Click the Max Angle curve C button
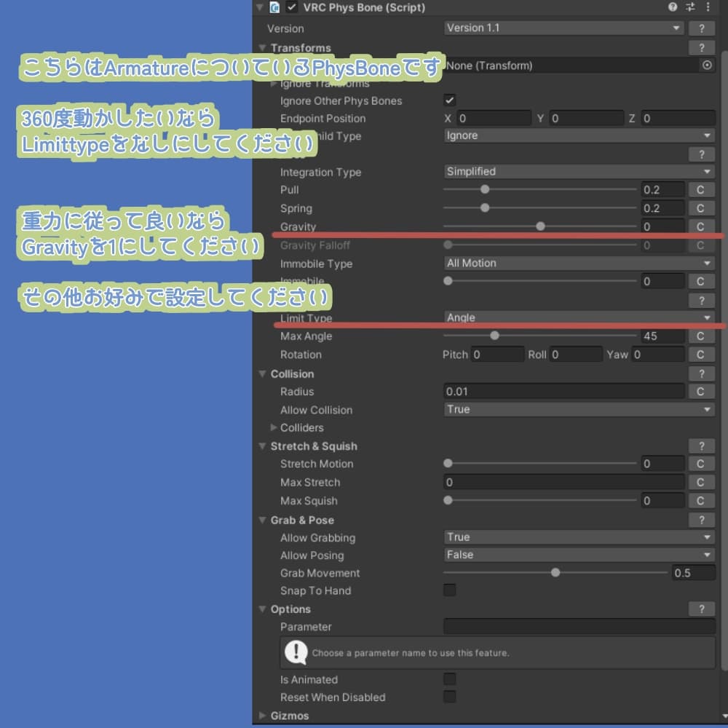Image resolution: width=728 pixels, height=728 pixels. pos(701,336)
